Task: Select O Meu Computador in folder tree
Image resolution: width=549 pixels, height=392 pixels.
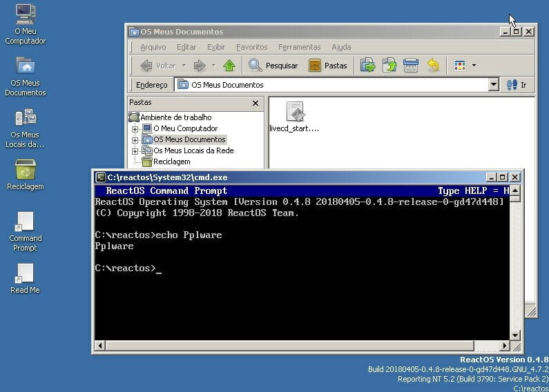Action: (x=186, y=128)
